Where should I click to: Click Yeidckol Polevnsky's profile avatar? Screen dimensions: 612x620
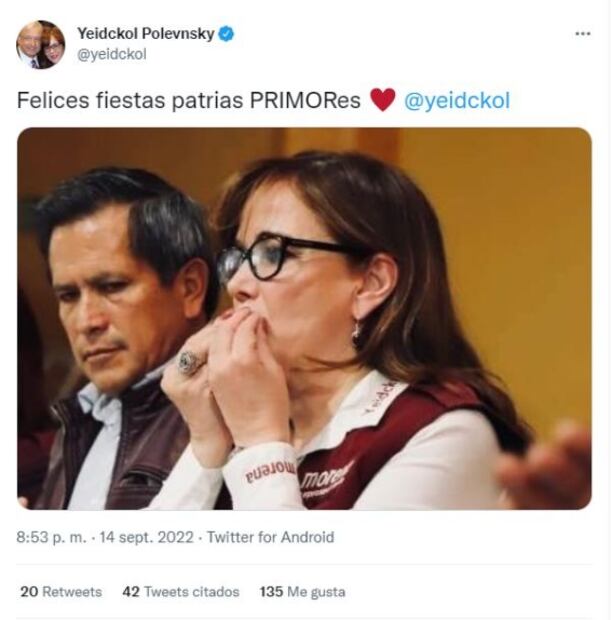coord(40,44)
